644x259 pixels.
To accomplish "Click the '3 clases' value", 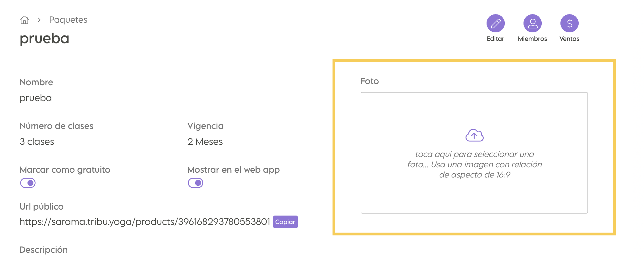I will pos(37,141).
